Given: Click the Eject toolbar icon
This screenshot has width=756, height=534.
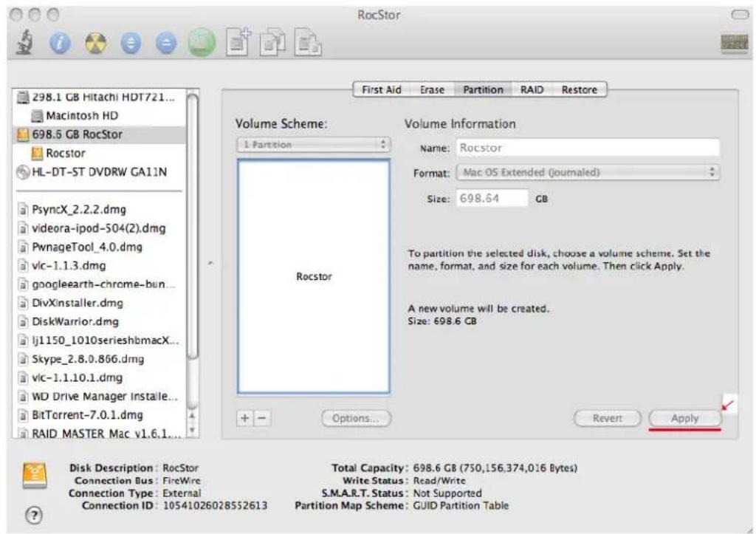Looking at the screenshot, I should pyautogui.click(x=166, y=44).
